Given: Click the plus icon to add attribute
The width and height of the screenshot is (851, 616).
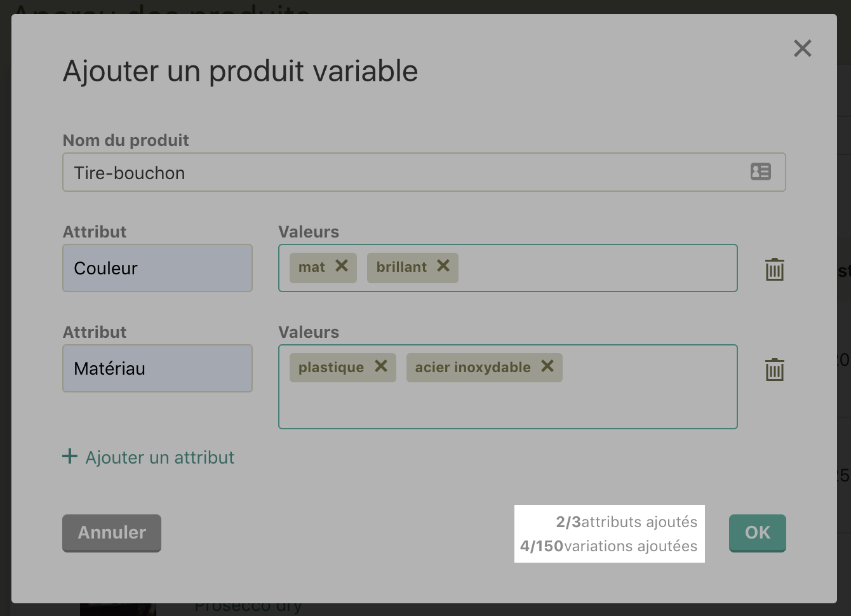Looking at the screenshot, I should [70, 457].
